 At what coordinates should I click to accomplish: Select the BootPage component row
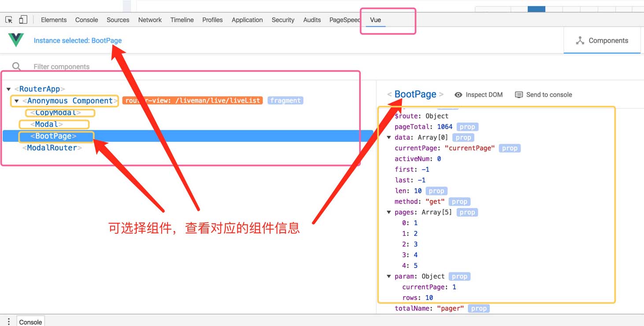point(188,136)
